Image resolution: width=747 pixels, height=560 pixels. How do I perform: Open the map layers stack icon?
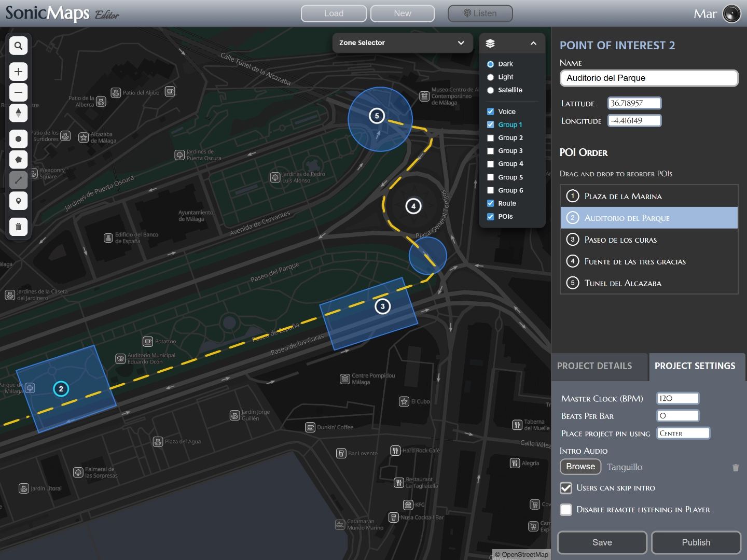490,44
